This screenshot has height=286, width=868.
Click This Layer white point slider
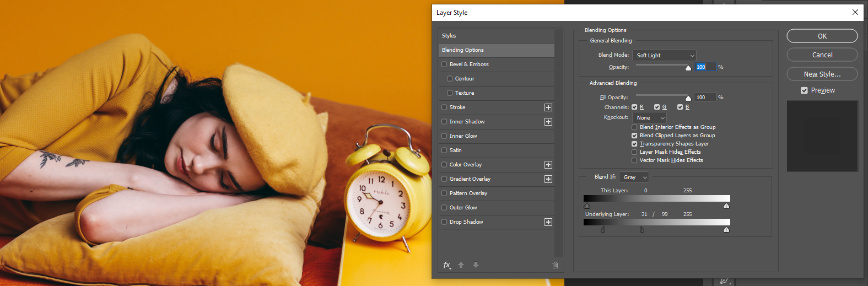click(x=726, y=206)
